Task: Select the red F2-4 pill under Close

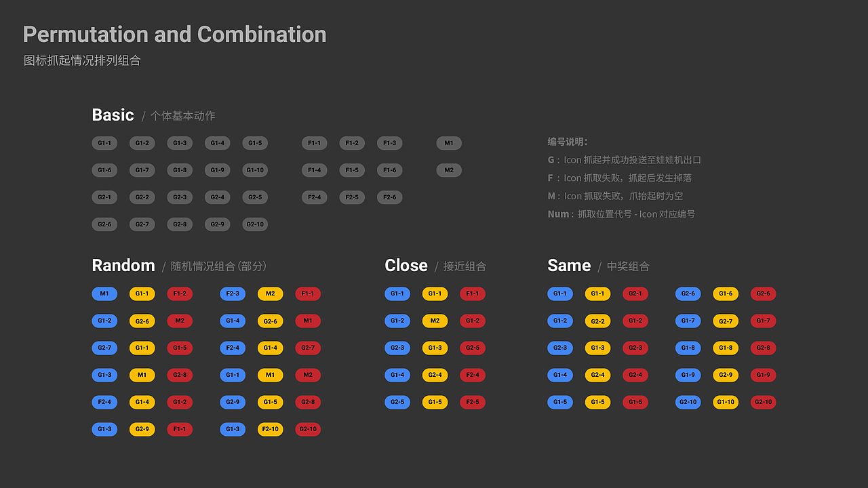Action: tap(473, 375)
